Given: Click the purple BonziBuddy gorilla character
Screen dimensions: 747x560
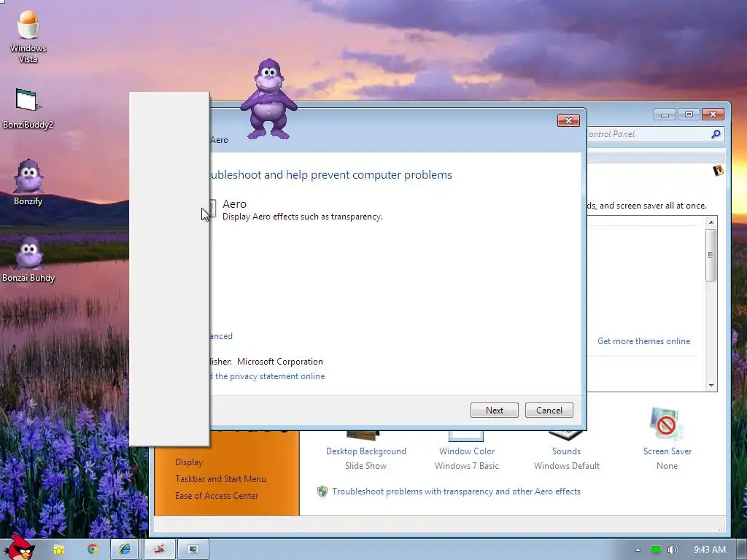Looking at the screenshot, I should 269,99.
